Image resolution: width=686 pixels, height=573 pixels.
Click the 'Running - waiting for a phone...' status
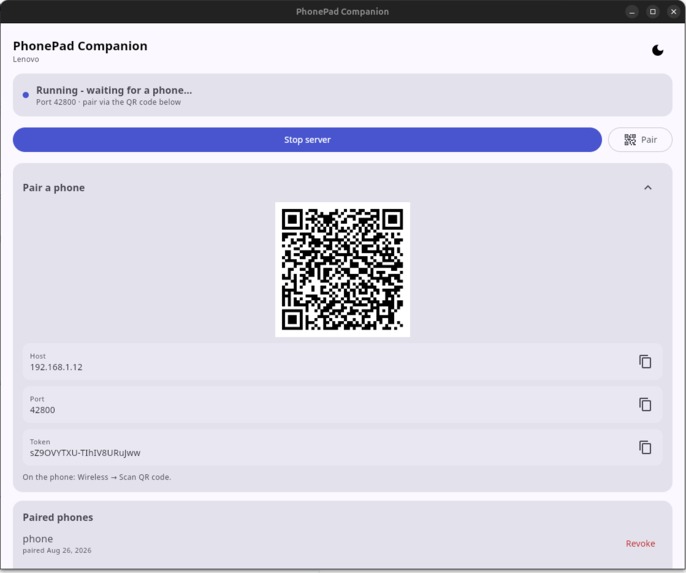114,90
